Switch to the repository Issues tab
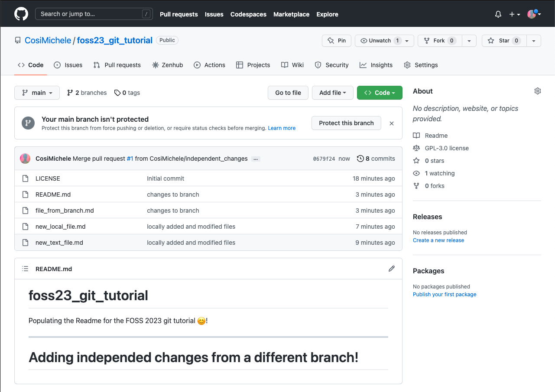 (x=68, y=65)
